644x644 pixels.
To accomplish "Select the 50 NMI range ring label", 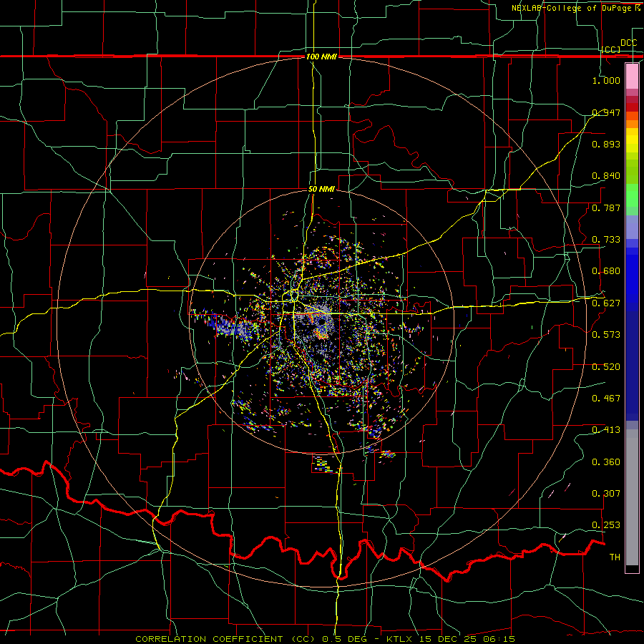I will point(321,190).
